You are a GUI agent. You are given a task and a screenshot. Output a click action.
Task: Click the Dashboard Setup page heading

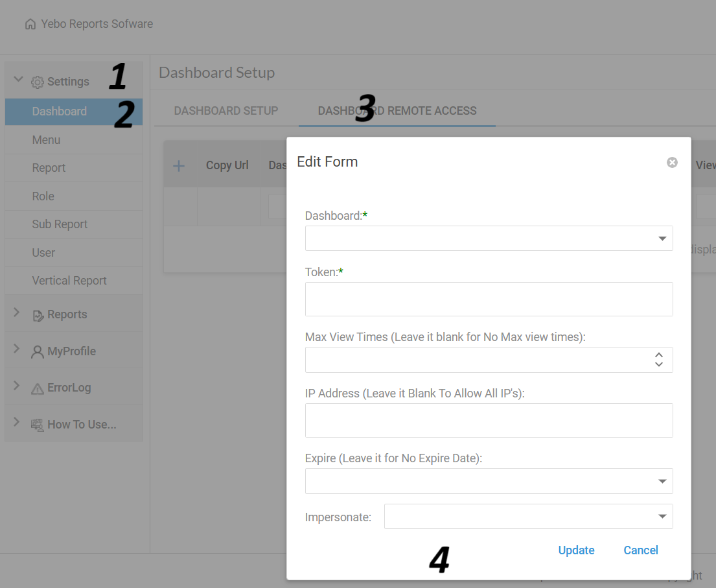tap(217, 73)
